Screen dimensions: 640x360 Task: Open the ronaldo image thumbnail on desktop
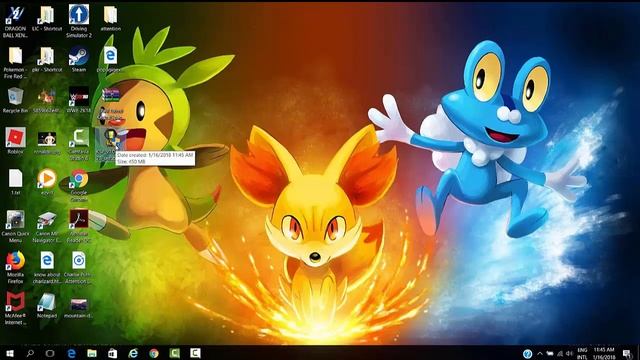pyautogui.click(x=47, y=143)
